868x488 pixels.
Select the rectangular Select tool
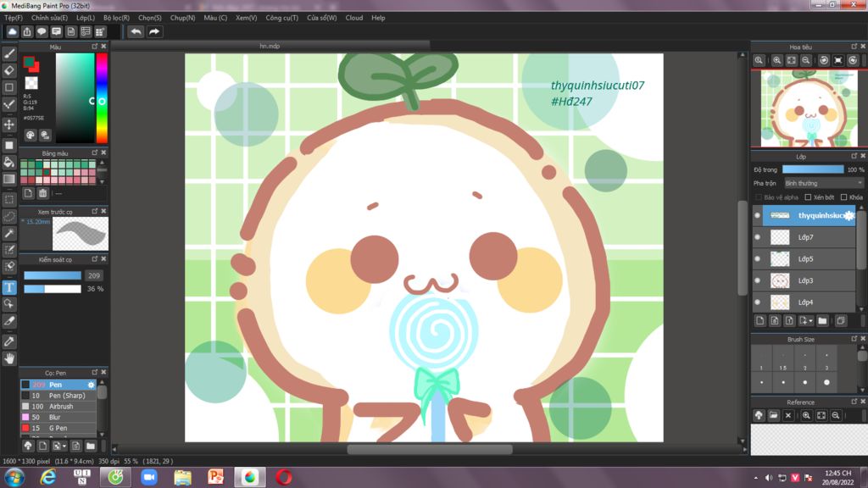[8, 199]
